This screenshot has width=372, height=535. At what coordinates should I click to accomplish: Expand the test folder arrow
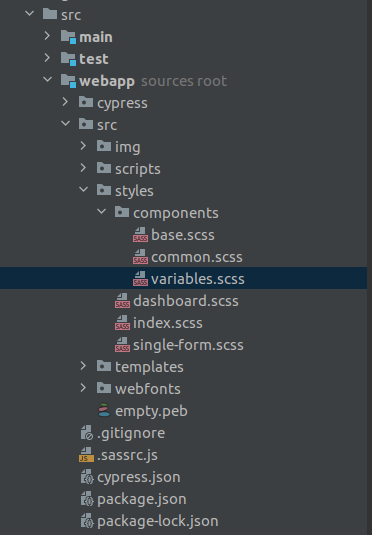click(x=47, y=58)
